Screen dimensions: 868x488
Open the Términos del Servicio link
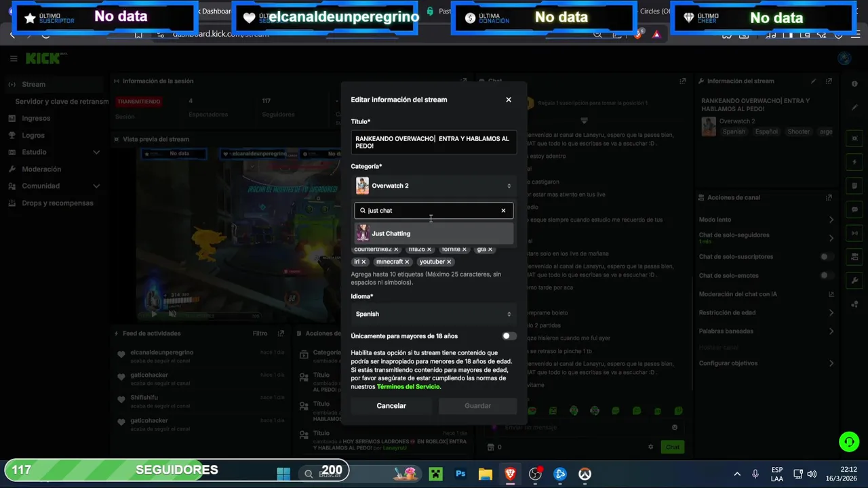click(x=408, y=387)
